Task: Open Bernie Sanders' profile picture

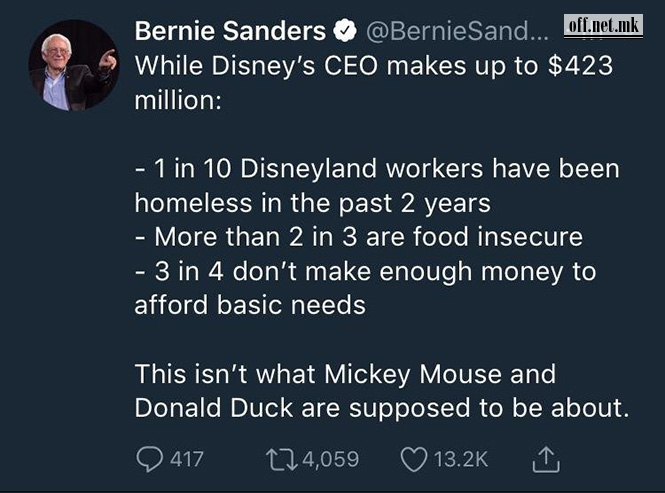Action: pyautogui.click(x=73, y=65)
